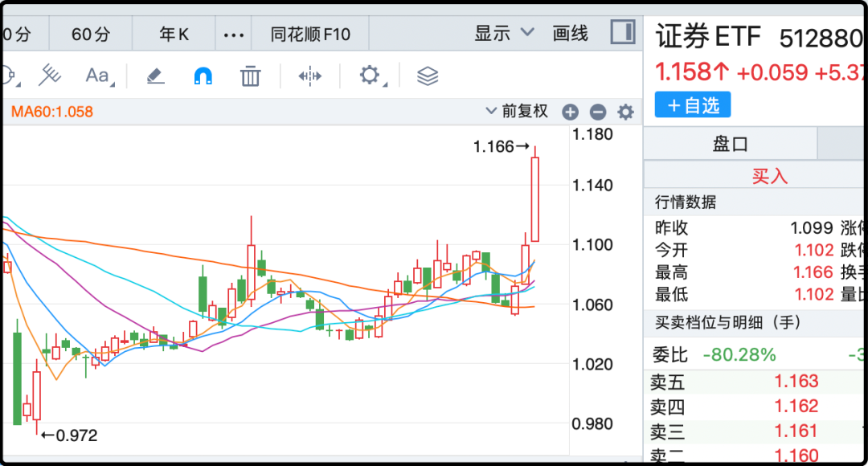The width and height of the screenshot is (868, 466).
Task: Toggle the magnet snap tool
Action: tap(203, 76)
